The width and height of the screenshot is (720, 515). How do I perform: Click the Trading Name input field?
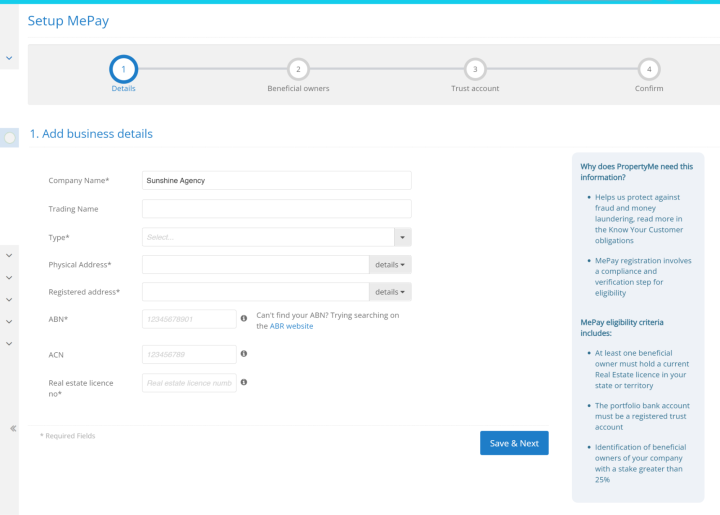(x=277, y=209)
